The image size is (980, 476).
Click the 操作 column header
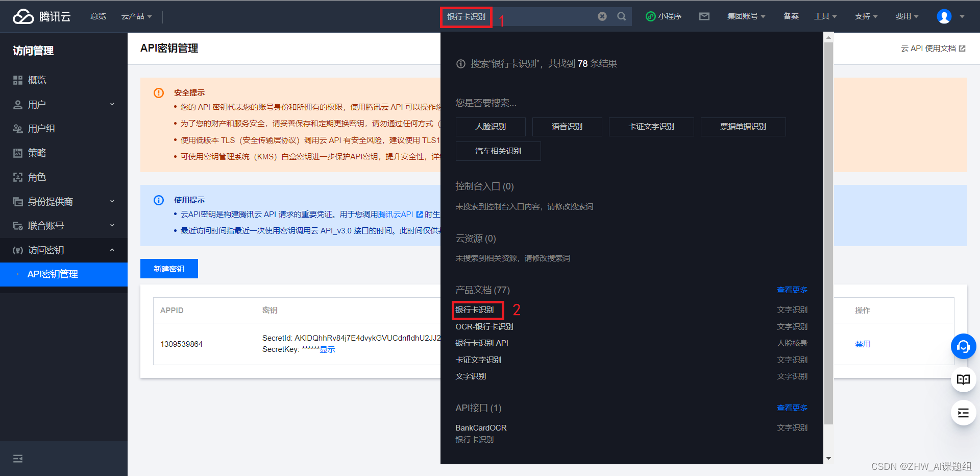click(863, 311)
